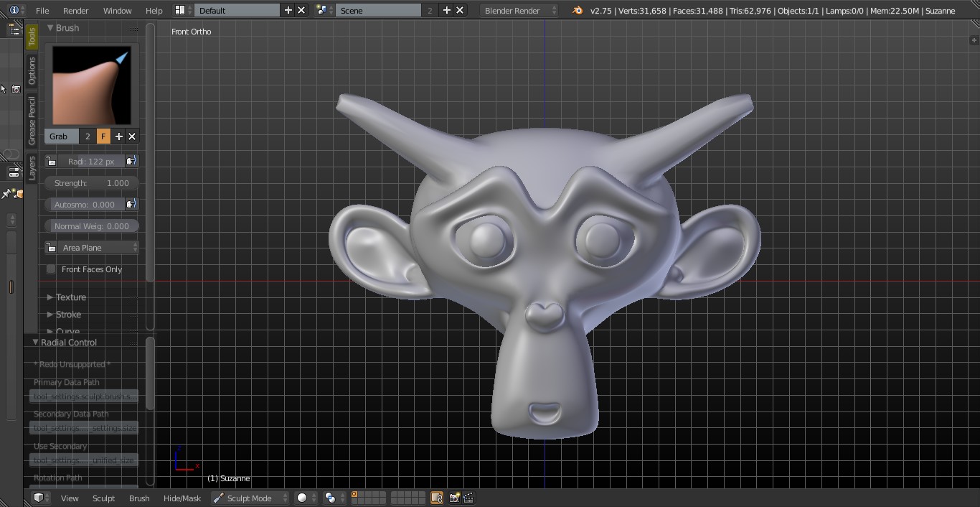Click the Scene name field
The image size is (980, 507).
pyautogui.click(x=378, y=10)
